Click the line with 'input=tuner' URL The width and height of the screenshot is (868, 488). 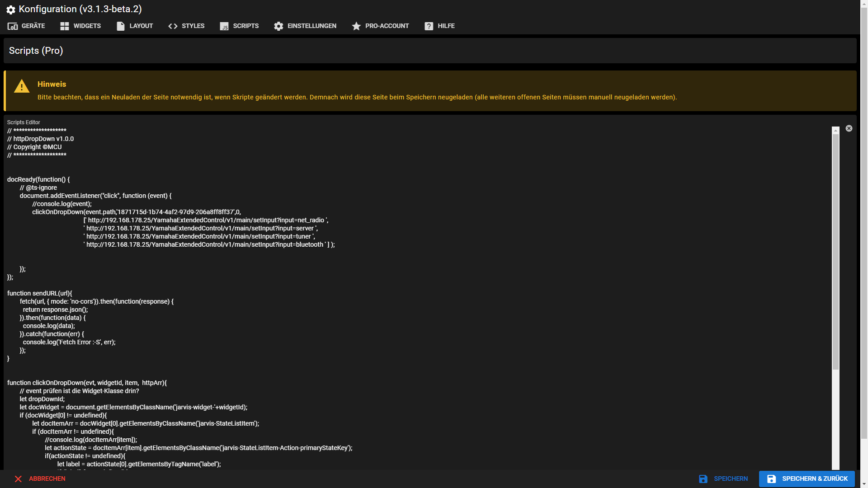pos(199,237)
